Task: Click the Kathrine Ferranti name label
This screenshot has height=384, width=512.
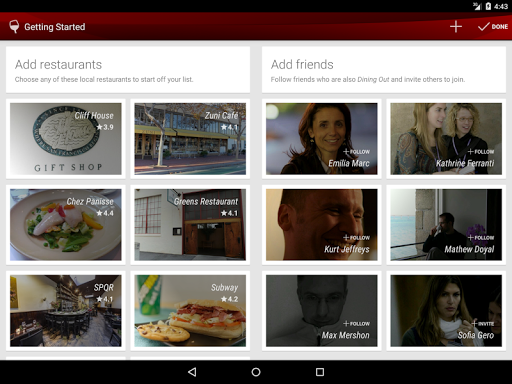Action: (x=465, y=163)
